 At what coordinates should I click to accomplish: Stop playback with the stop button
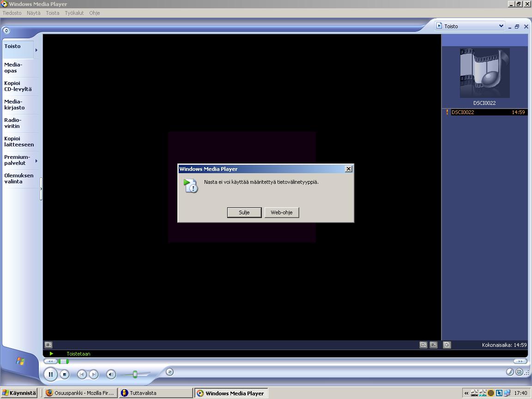[65, 375]
